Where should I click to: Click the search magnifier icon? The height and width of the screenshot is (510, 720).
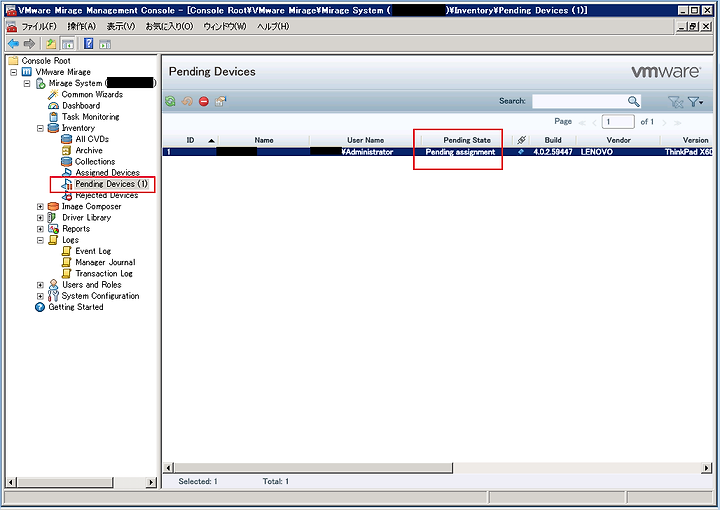point(634,101)
